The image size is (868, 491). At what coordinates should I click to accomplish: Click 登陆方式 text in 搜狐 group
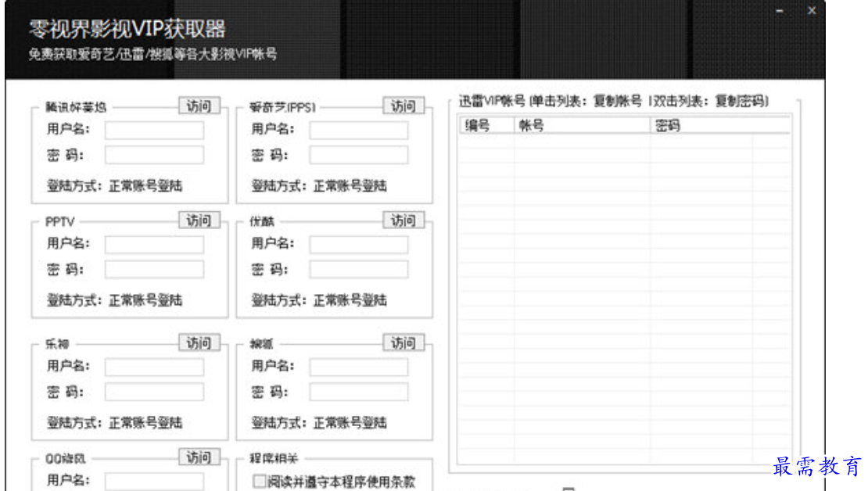pyautogui.click(x=319, y=422)
